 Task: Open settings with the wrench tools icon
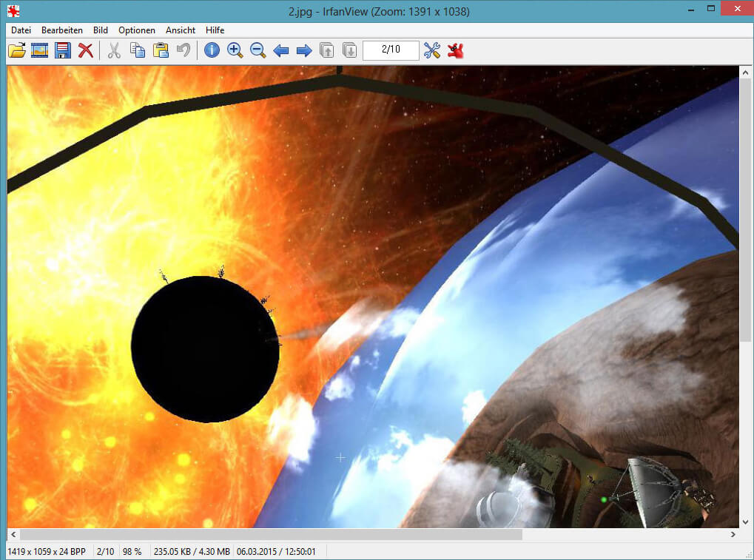pos(432,50)
